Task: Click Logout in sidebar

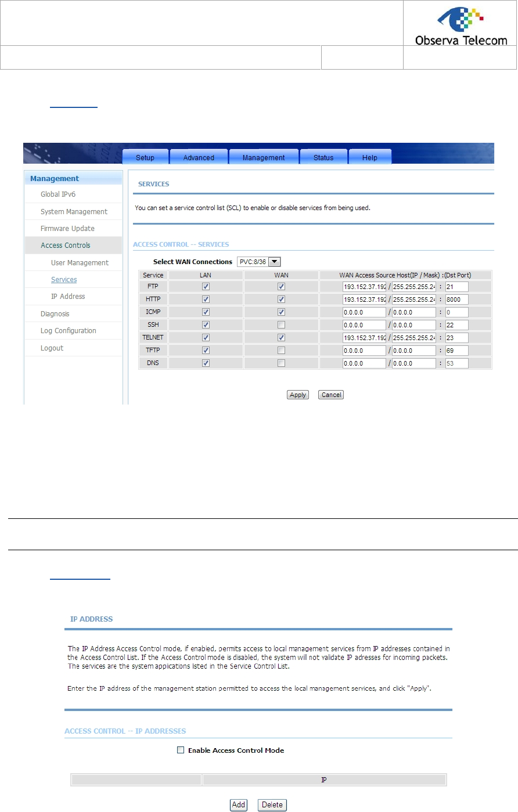Action: point(52,348)
